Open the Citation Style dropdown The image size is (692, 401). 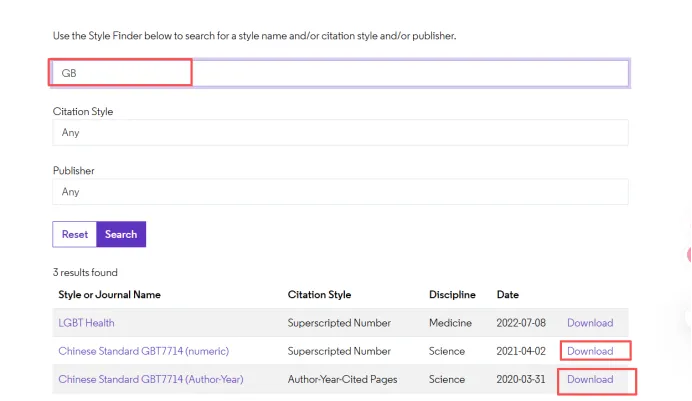point(340,132)
